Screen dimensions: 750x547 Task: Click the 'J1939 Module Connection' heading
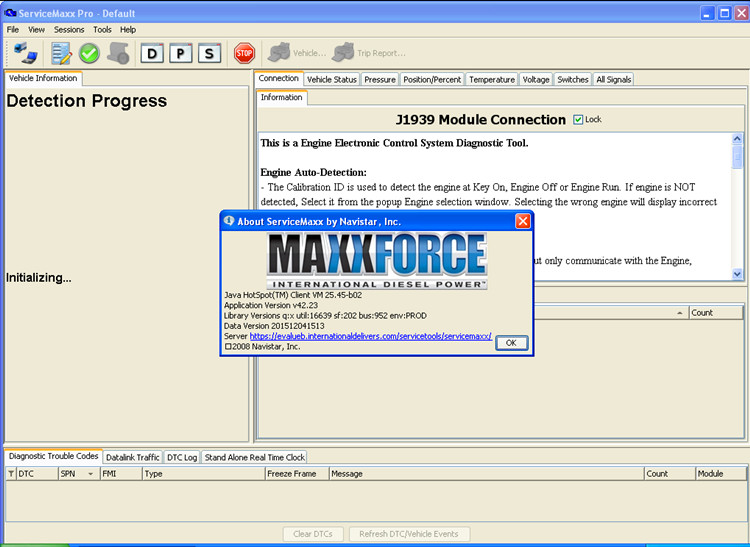481,120
